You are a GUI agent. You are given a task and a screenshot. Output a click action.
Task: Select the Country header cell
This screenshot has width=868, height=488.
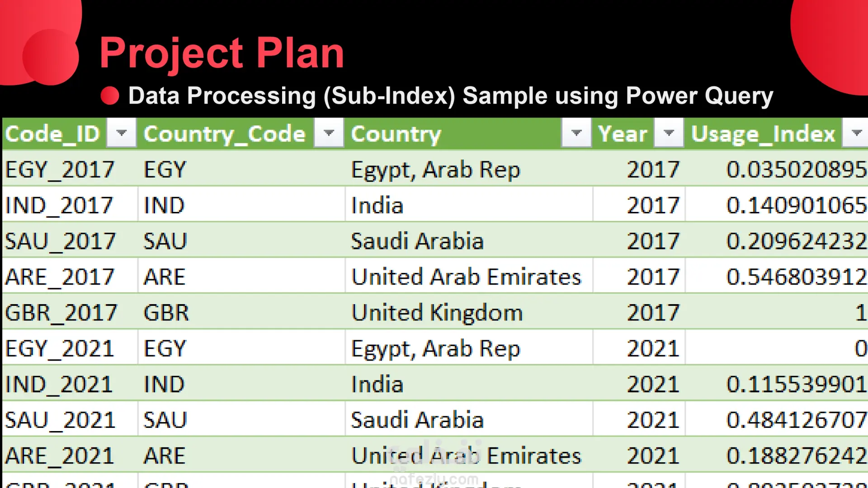coord(468,133)
